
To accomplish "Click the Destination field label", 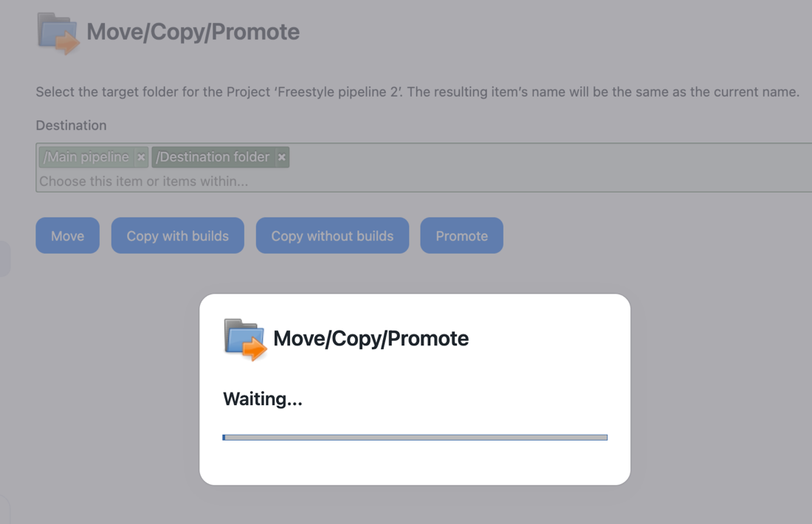I will [x=71, y=125].
